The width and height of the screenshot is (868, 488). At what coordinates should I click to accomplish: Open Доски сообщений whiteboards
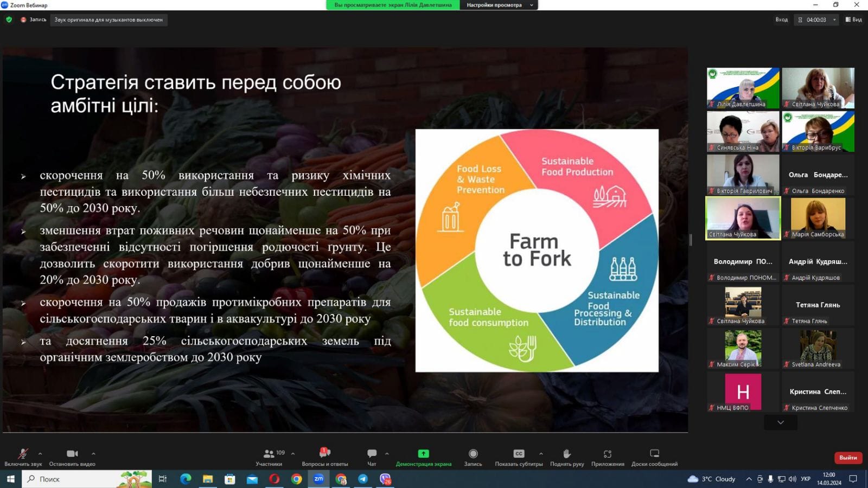pos(654,457)
